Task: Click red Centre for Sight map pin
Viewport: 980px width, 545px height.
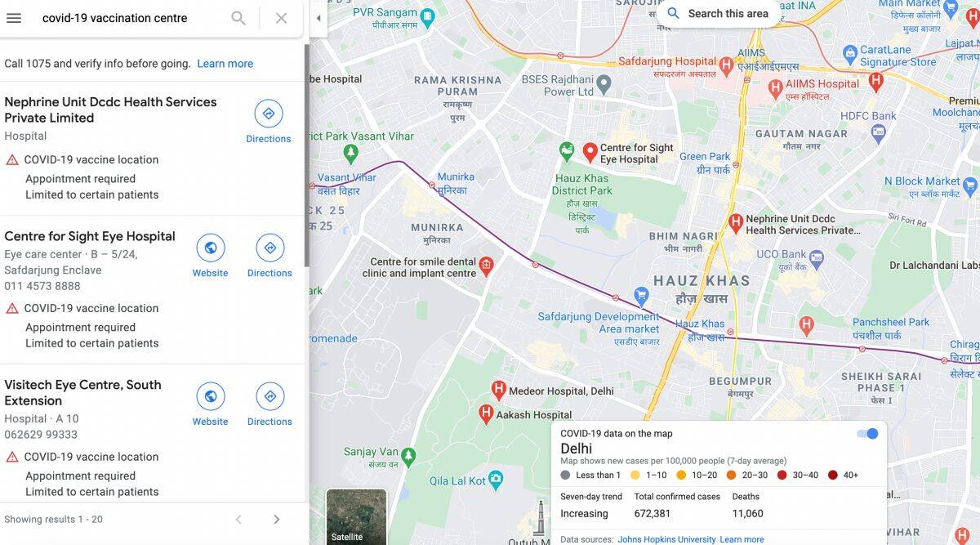Action: click(x=590, y=152)
